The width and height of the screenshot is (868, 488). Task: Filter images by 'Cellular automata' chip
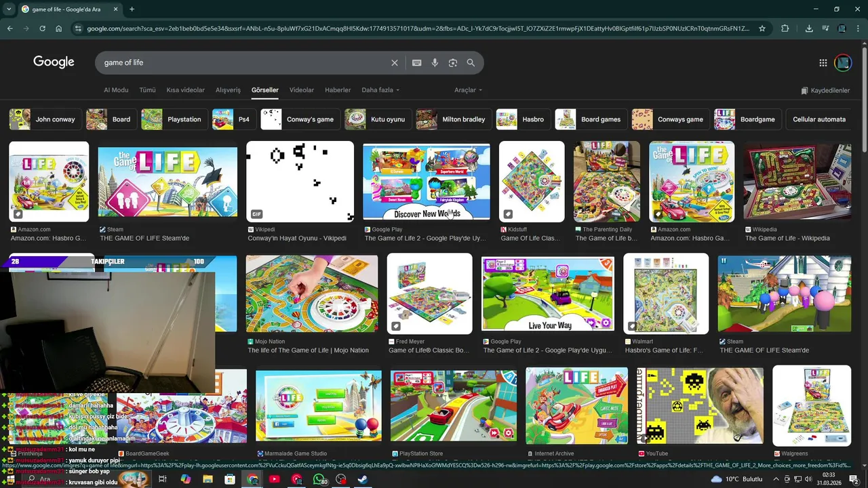coord(819,119)
